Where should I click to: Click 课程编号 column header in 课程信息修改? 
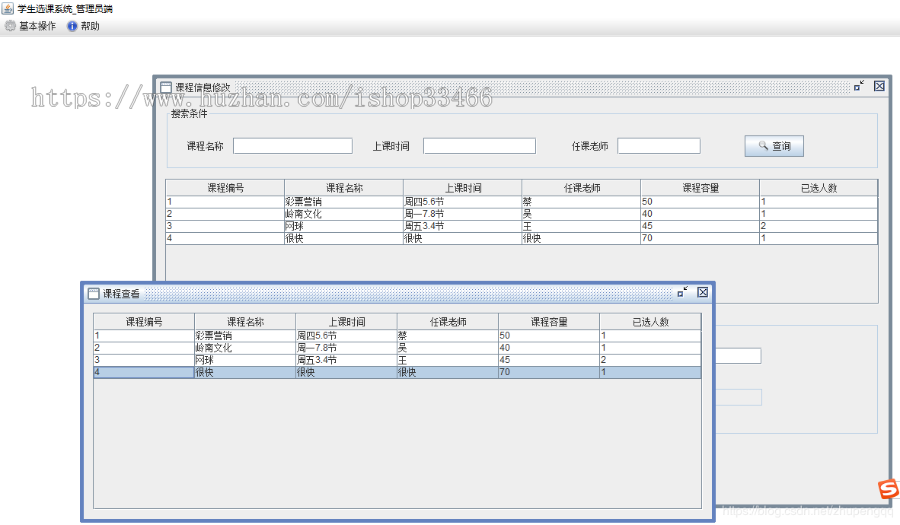click(225, 188)
